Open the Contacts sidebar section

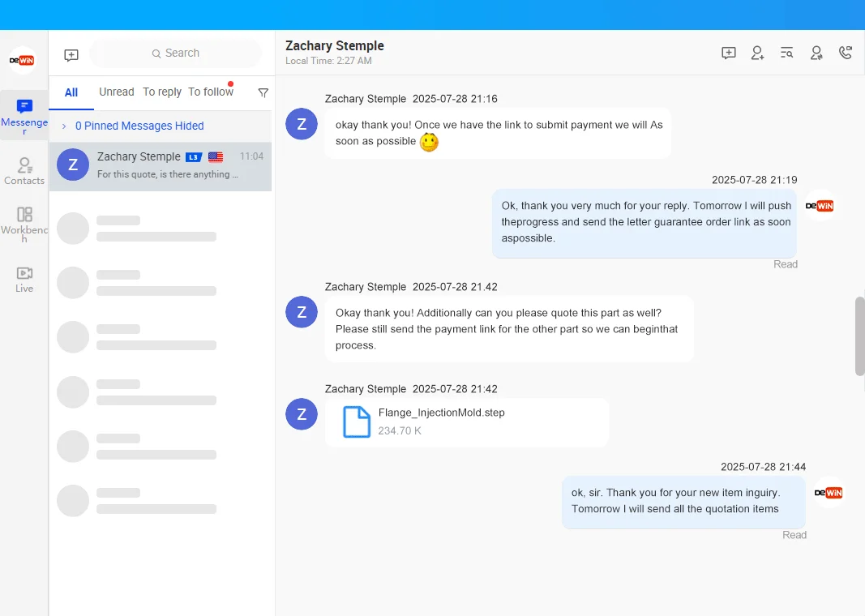[x=24, y=171]
